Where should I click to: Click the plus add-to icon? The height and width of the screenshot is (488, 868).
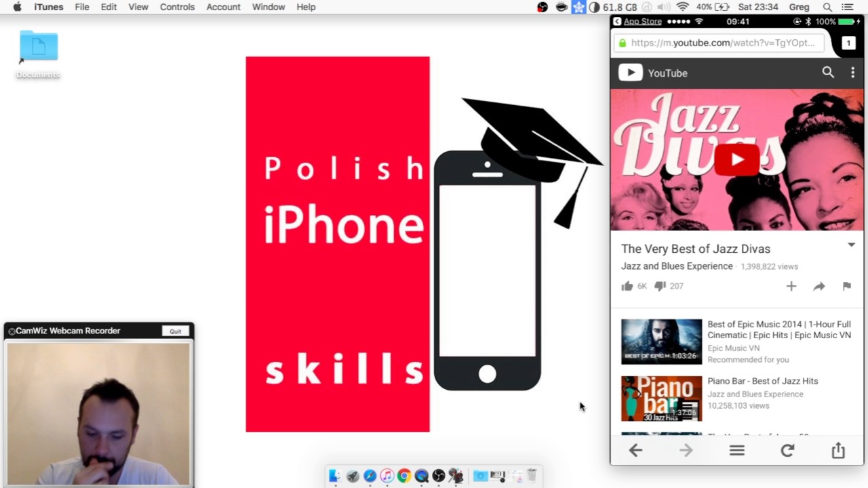click(791, 286)
